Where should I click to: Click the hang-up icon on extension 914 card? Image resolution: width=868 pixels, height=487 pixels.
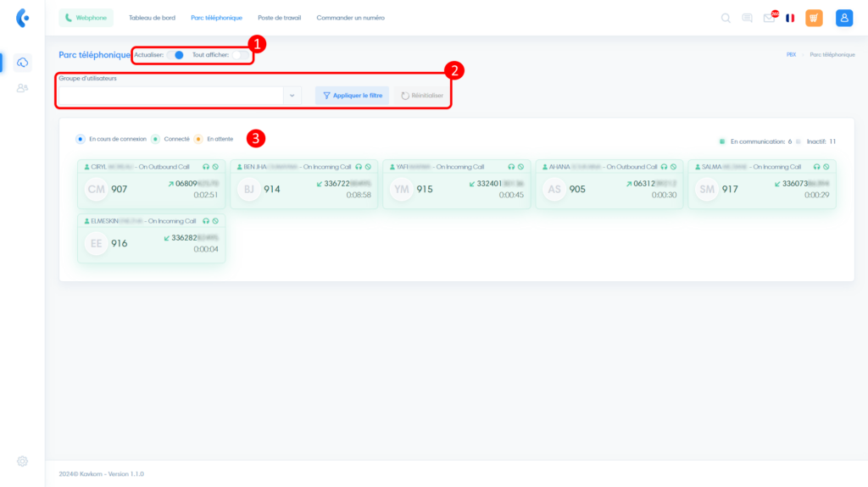tap(368, 167)
